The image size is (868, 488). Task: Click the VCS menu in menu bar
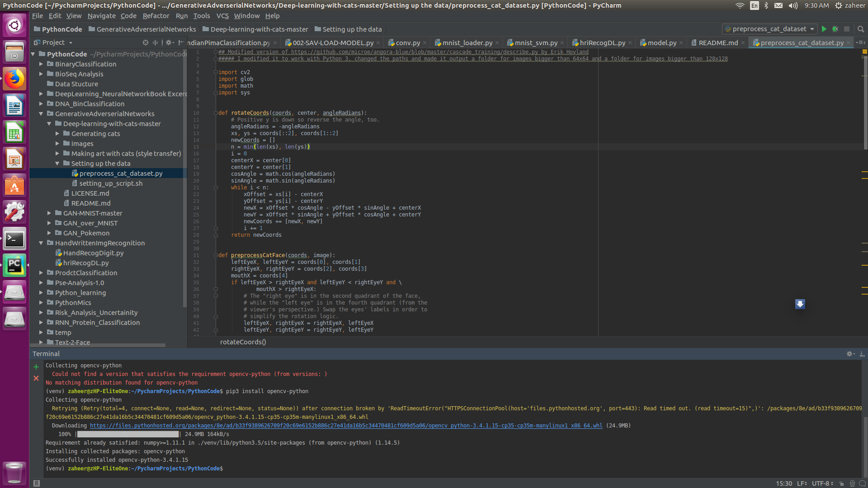click(x=222, y=15)
